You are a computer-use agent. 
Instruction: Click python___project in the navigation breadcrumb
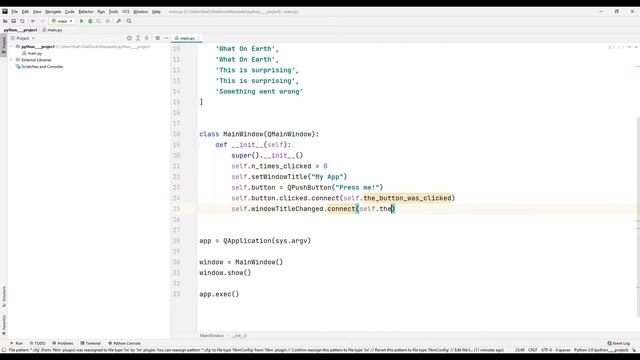tap(20, 30)
